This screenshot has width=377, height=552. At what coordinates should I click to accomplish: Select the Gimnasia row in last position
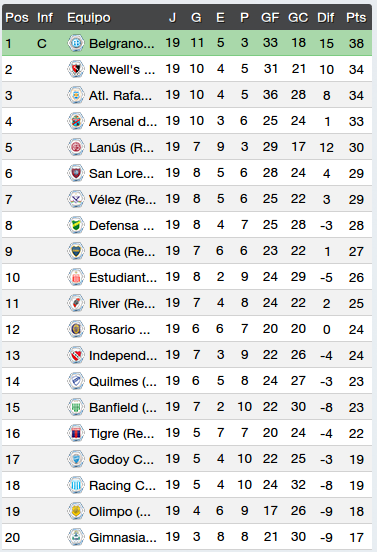(187, 537)
